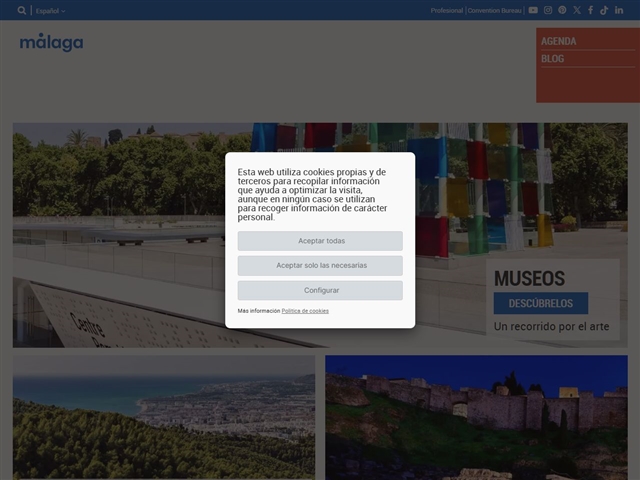Open the Español language dropdown
The width and height of the screenshot is (640, 480).
[50, 11]
